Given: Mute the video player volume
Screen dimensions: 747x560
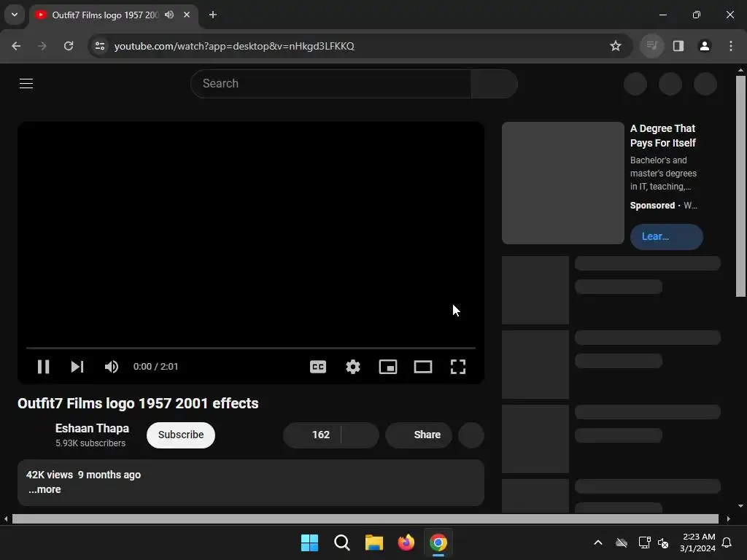Looking at the screenshot, I should click(x=112, y=367).
